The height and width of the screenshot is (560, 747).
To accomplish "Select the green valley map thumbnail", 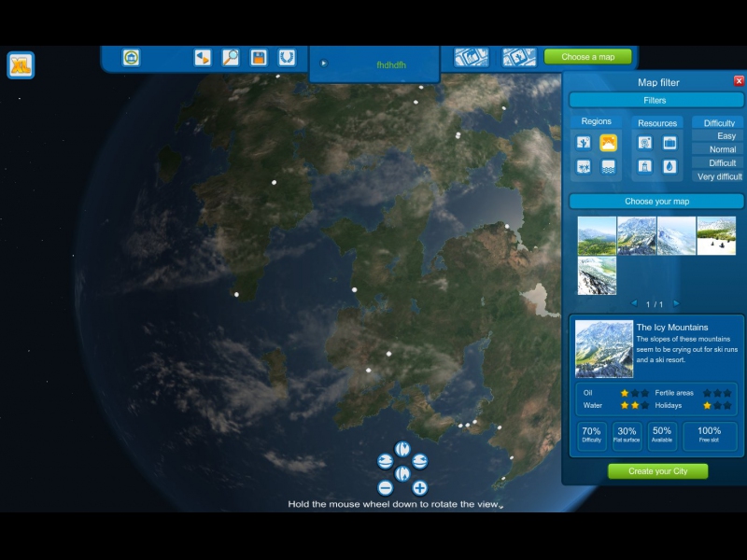I will tap(597, 236).
